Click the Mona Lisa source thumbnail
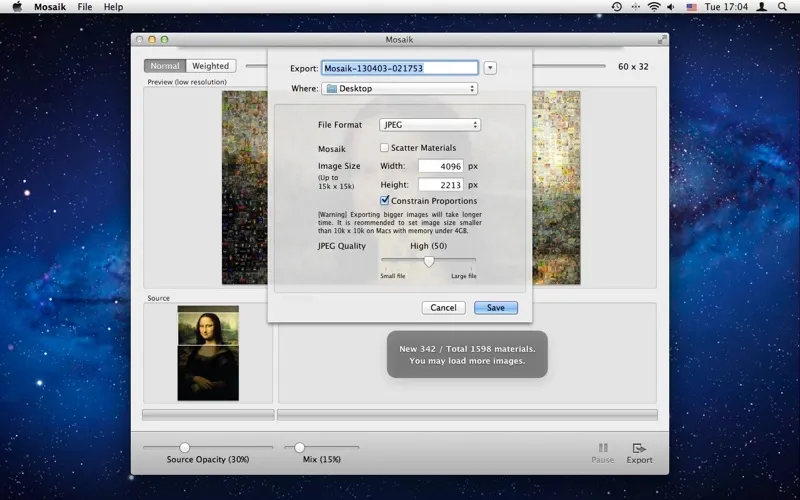The height and width of the screenshot is (500, 800). coord(208,353)
